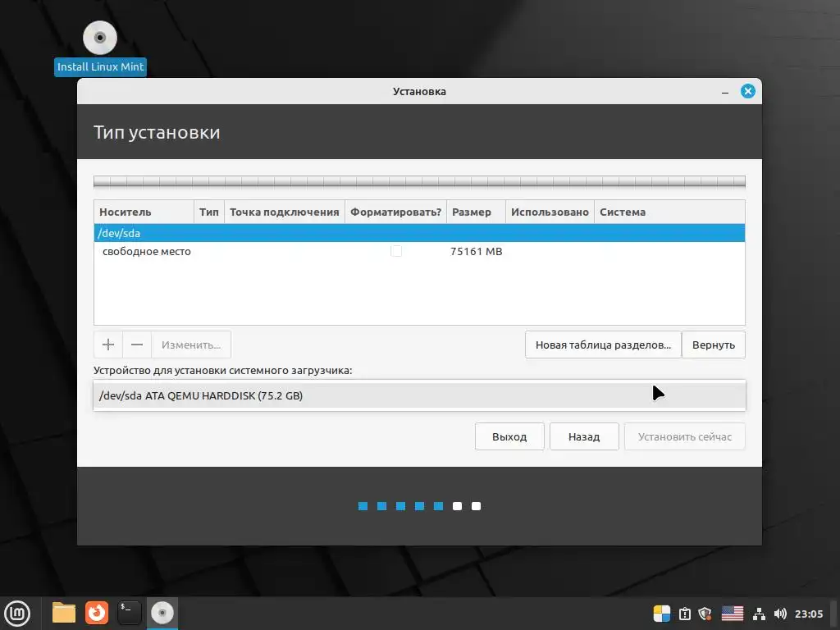Open the Files folder in the taskbar
The width and height of the screenshot is (840, 630).
tap(64, 613)
